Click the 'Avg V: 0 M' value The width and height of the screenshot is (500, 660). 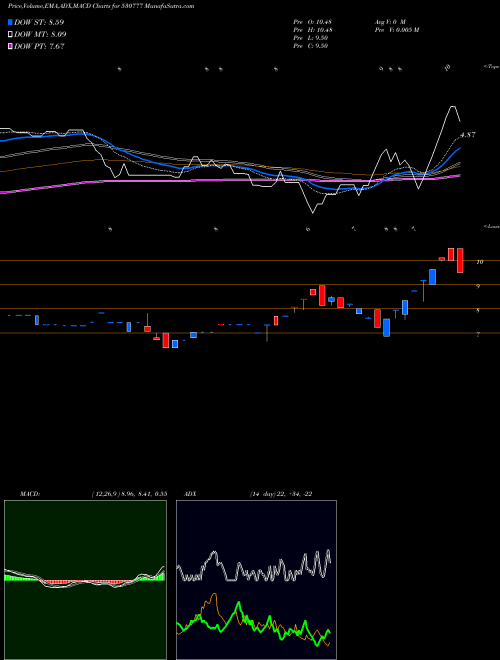pos(390,22)
